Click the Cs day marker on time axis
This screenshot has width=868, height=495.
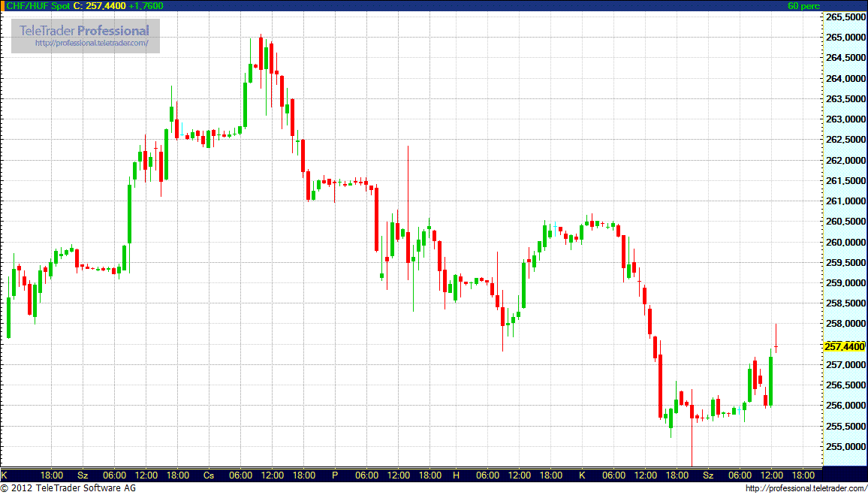tap(209, 475)
